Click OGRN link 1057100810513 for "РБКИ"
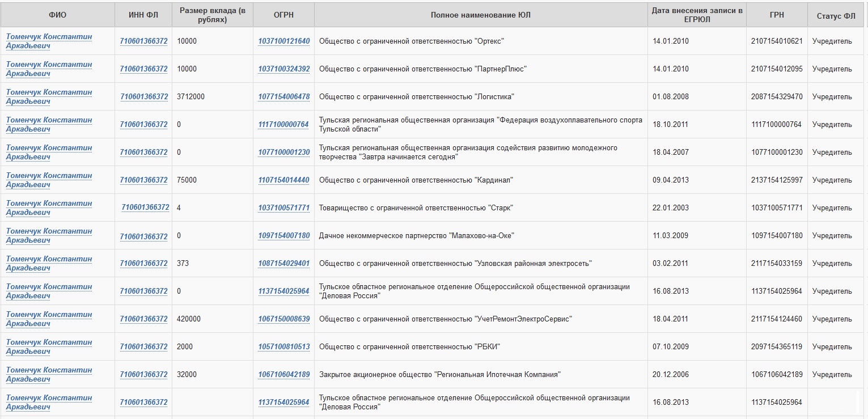The image size is (868, 419). pyautogui.click(x=284, y=347)
